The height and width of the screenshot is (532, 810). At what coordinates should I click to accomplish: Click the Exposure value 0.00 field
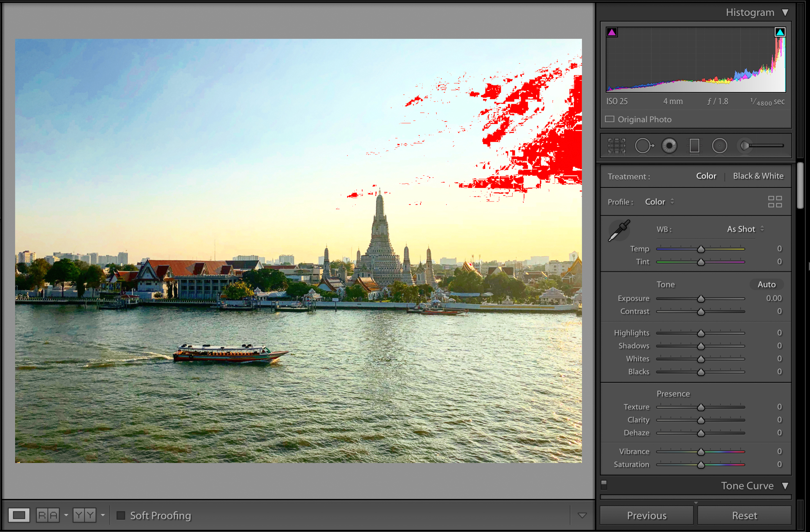(x=774, y=298)
